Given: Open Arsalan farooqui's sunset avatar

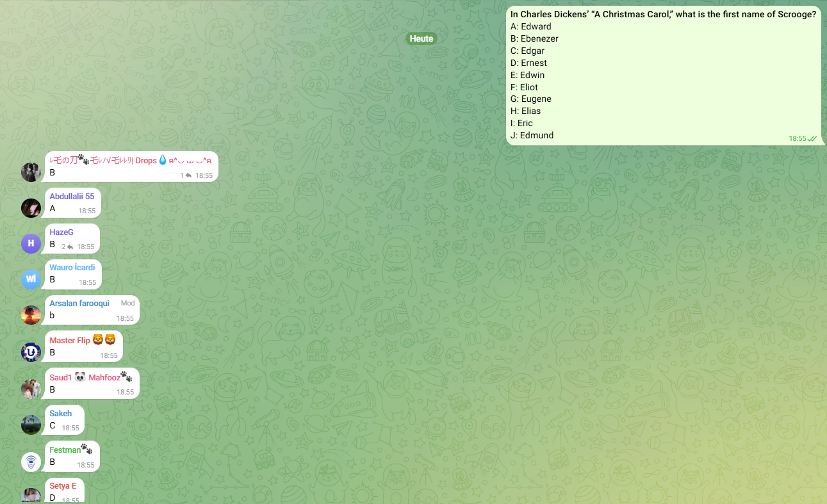Looking at the screenshot, I should click(31, 315).
